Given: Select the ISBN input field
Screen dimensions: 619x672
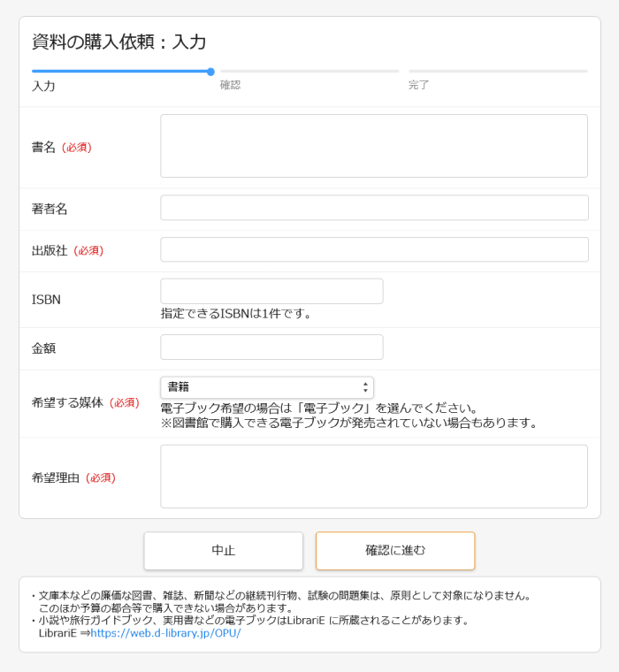Looking at the screenshot, I should click(271, 292).
